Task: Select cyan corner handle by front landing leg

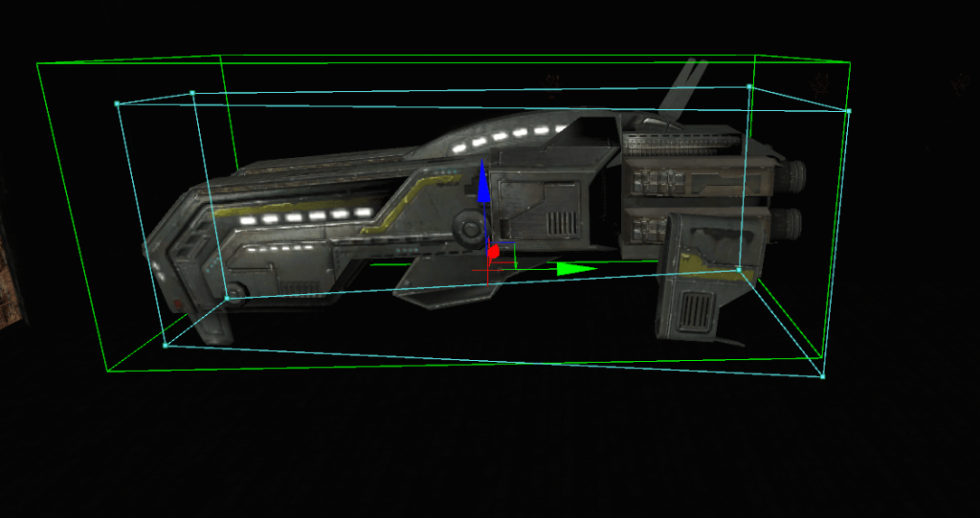Action: tap(227, 299)
